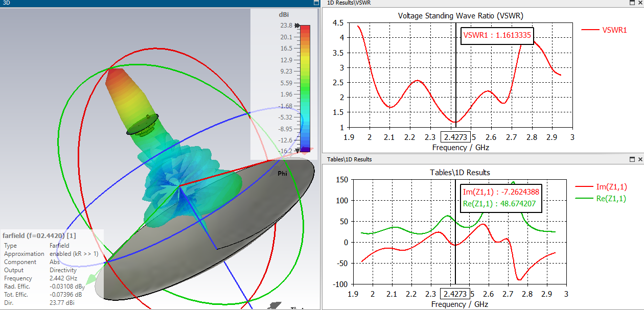
Task: Click the Approximation enabled (kR >> 1) row
Action: point(51,254)
